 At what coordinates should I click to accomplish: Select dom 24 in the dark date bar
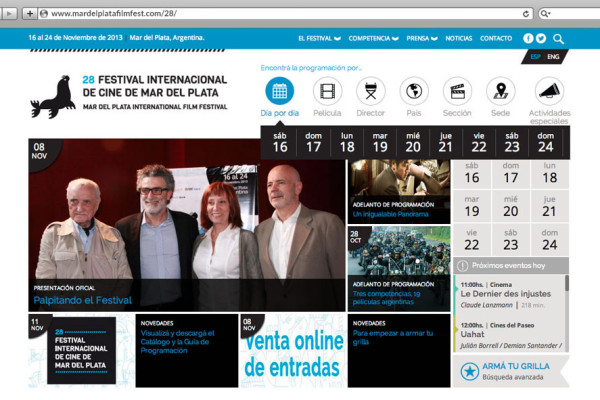(x=545, y=142)
